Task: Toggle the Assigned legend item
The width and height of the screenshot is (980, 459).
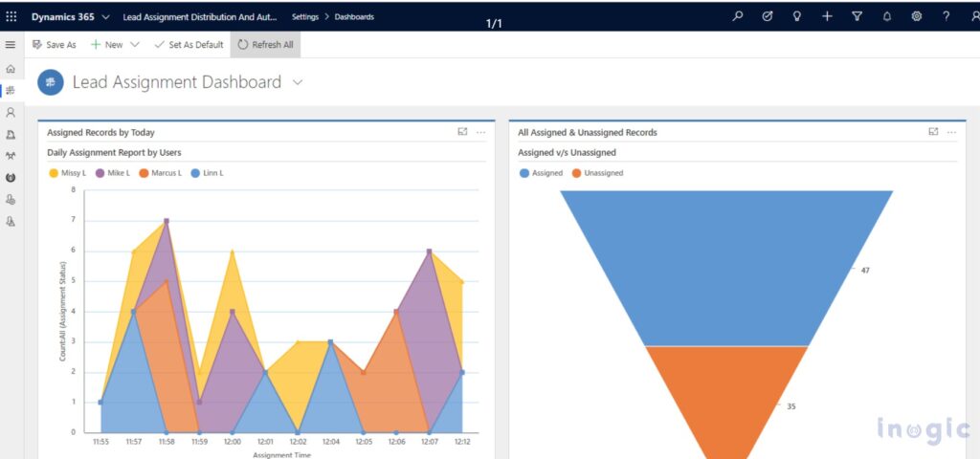Action: coord(542,173)
